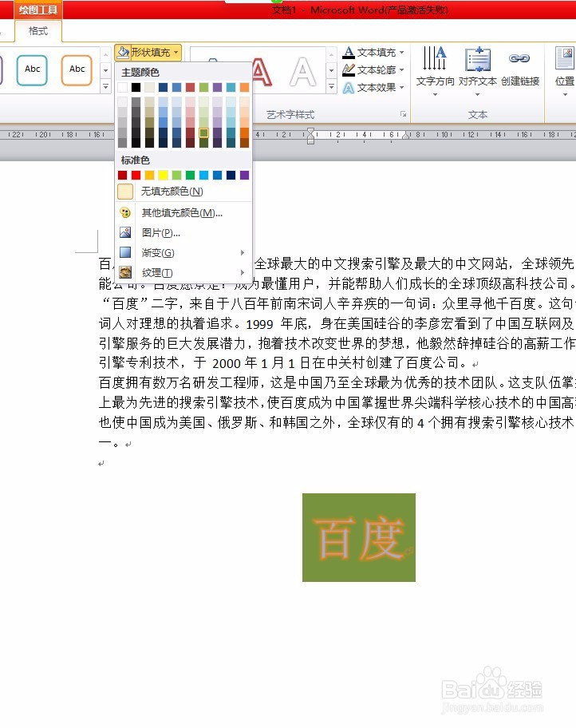Pick standard red color swatch

click(136, 175)
